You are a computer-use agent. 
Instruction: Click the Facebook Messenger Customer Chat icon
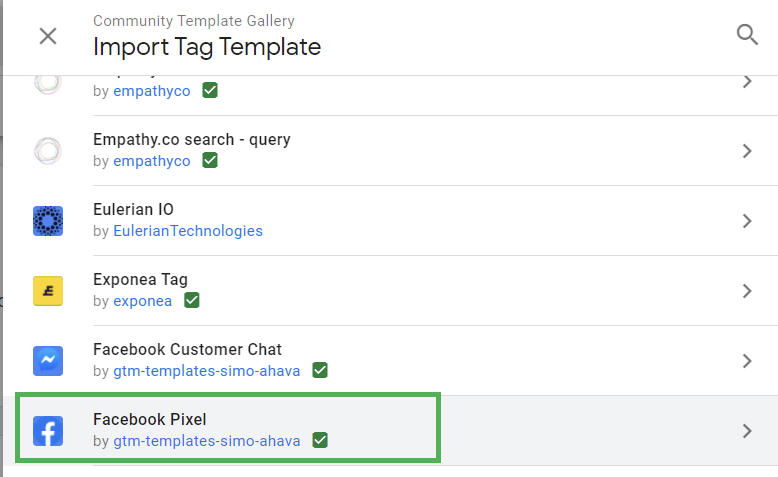click(48, 361)
